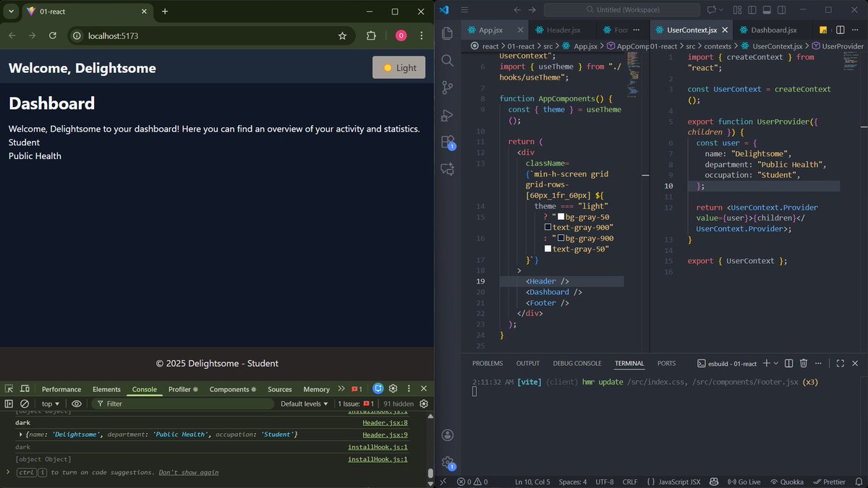Open the top context dropdown in the console
The height and width of the screenshot is (488, 868).
(x=51, y=403)
